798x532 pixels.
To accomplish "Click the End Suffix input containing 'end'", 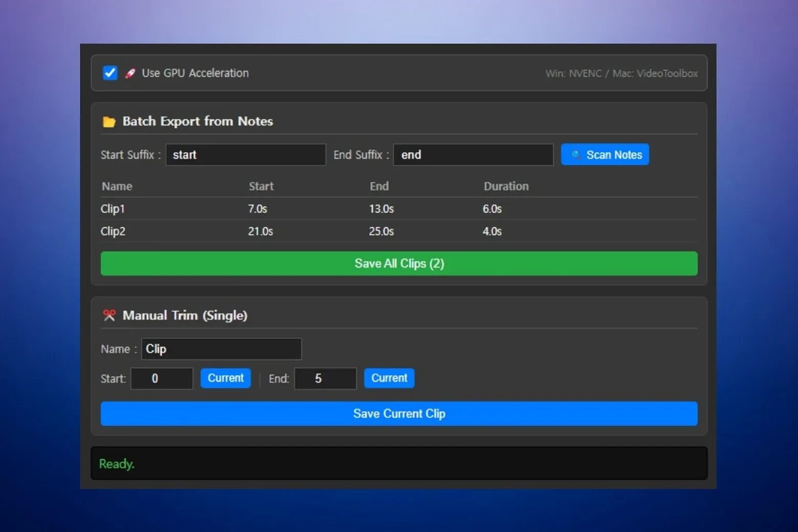I will [473, 154].
